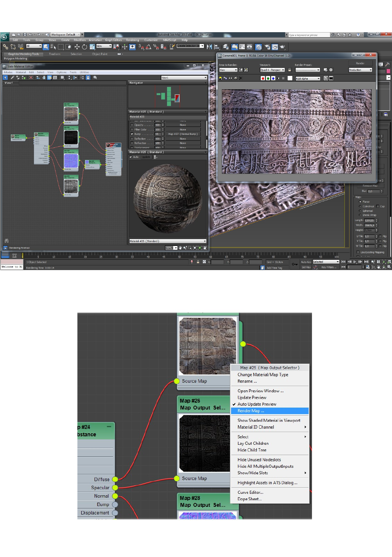Select the Cylindrical mapping radio button
The height and width of the screenshot is (557, 392).
click(x=360, y=206)
